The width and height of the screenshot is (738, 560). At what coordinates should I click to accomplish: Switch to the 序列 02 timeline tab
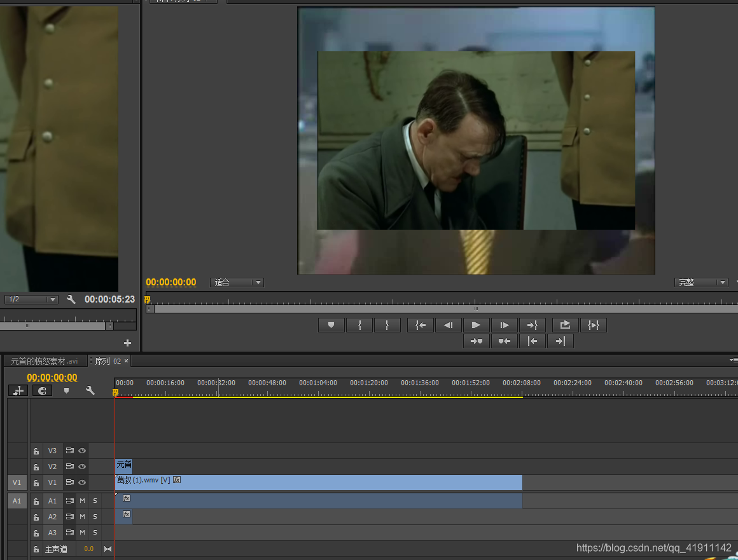pos(108,361)
